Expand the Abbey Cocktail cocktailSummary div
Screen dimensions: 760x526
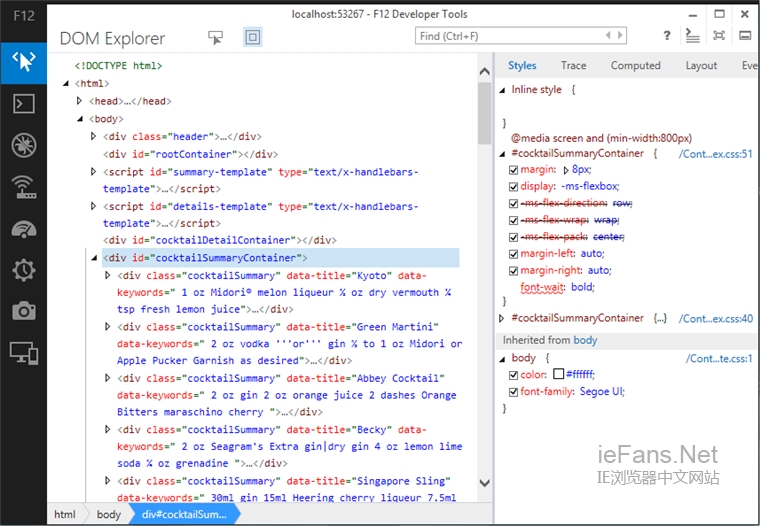click(108, 378)
